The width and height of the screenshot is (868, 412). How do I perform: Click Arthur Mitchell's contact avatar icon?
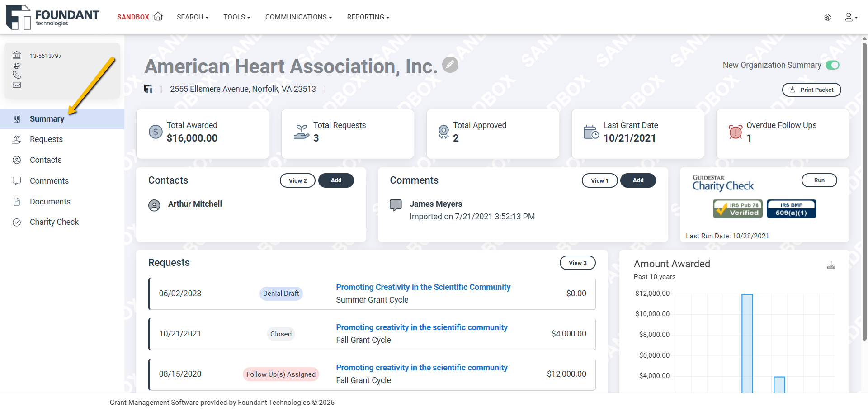[154, 205]
